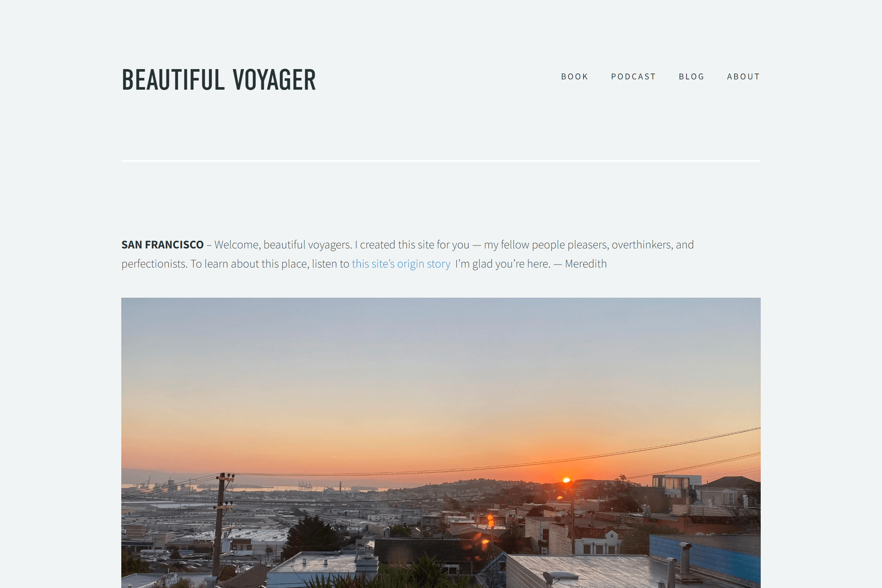Navigate to the BLOG section
This screenshot has width=882, height=588.
coord(692,76)
